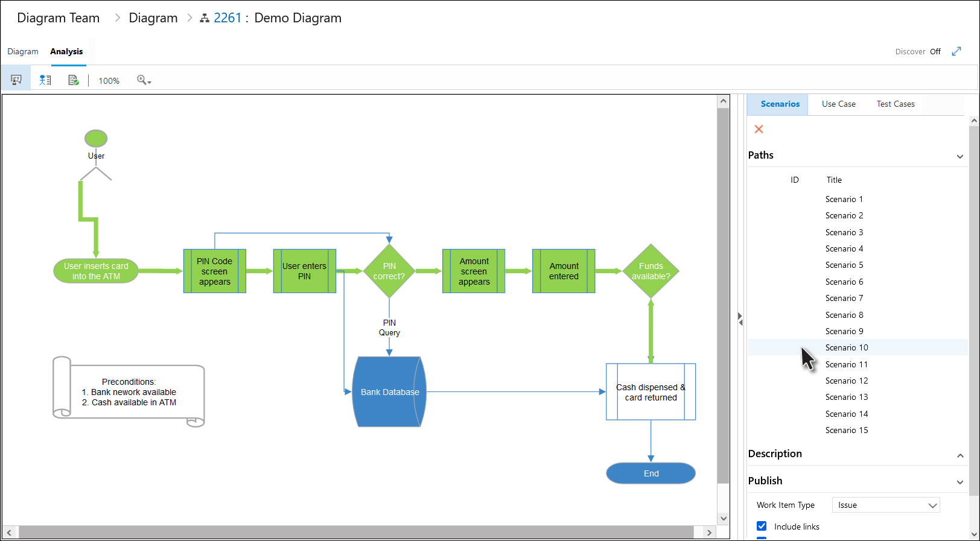Image resolution: width=980 pixels, height=541 pixels.
Task: Select Scenario 11 in paths list
Action: pyautogui.click(x=857, y=364)
